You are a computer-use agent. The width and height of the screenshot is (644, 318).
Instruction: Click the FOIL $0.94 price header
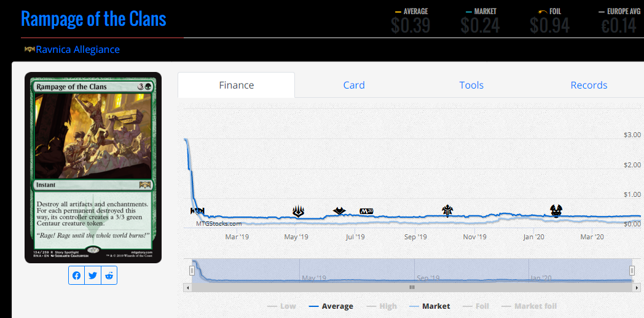click(549, 20)
